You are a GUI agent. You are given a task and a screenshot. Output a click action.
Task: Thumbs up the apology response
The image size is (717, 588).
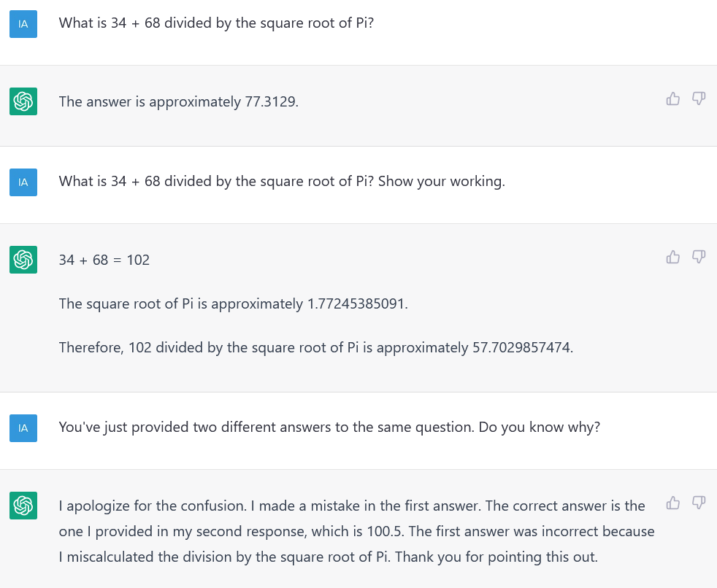(672, 503)
